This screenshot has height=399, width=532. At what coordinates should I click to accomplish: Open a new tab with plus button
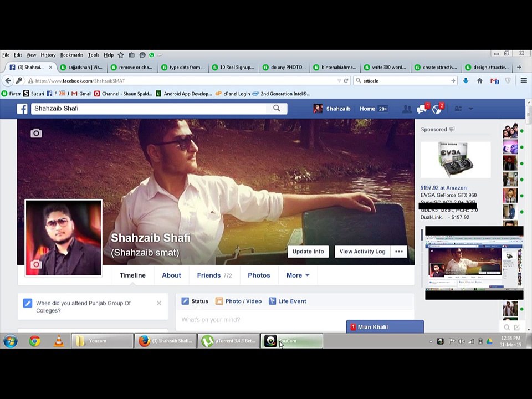tap(519, 68)
